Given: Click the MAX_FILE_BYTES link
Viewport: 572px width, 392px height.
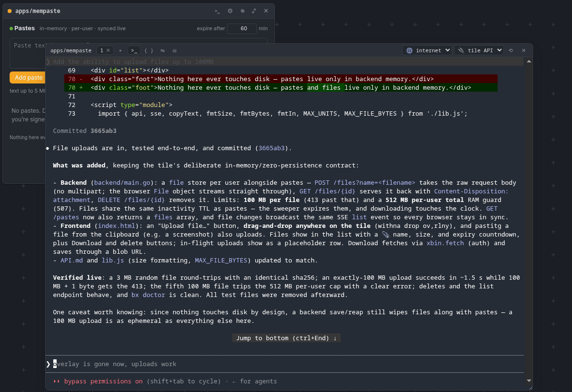Looking at the screenshot, I should (x=221, y=261).
